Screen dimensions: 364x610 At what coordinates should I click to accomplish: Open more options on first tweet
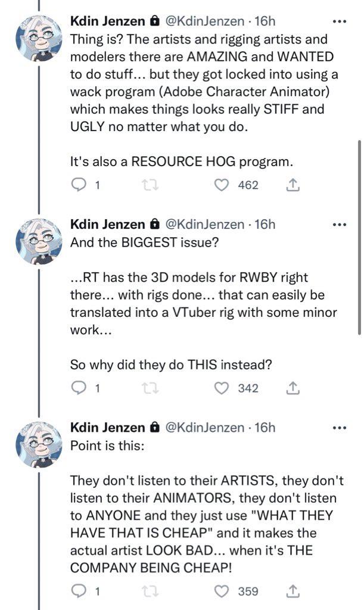(x=339, y=21)
